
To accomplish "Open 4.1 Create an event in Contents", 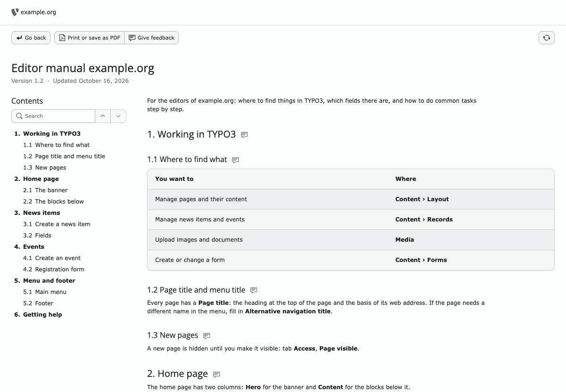I will click(52, 258).
